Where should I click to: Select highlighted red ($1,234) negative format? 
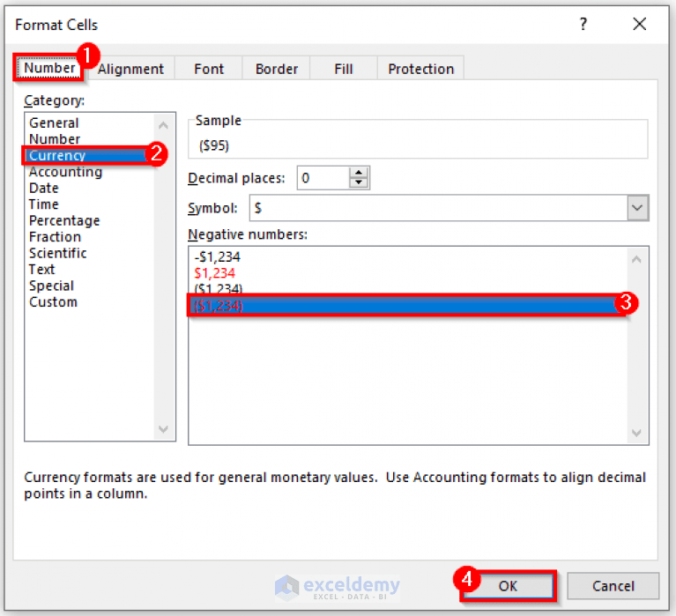[x=408, y=306]
